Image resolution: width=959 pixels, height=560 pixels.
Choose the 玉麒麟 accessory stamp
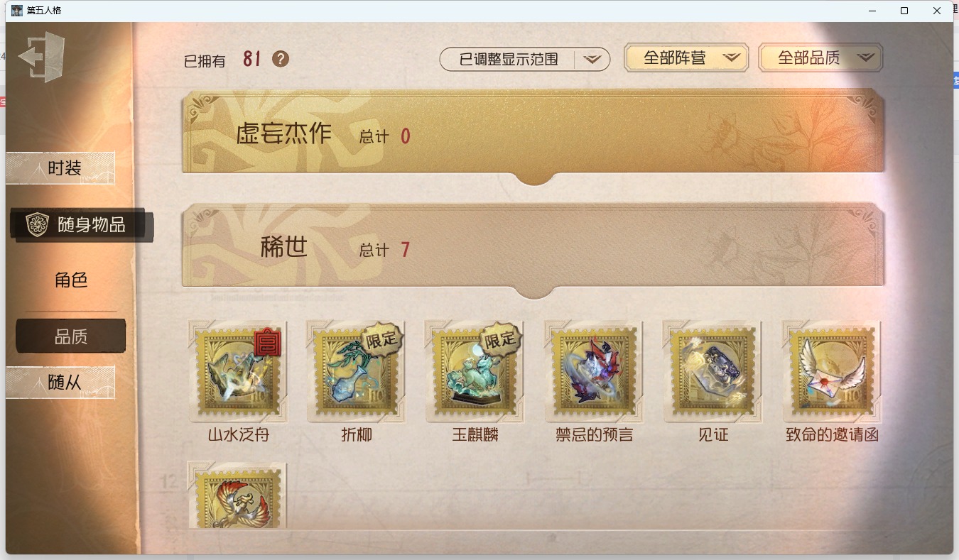475,371
